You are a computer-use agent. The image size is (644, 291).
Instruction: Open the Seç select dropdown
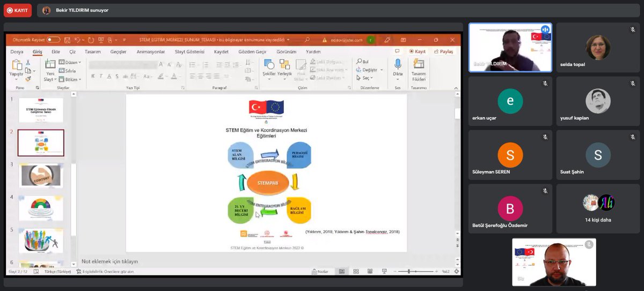coord(363,78)
